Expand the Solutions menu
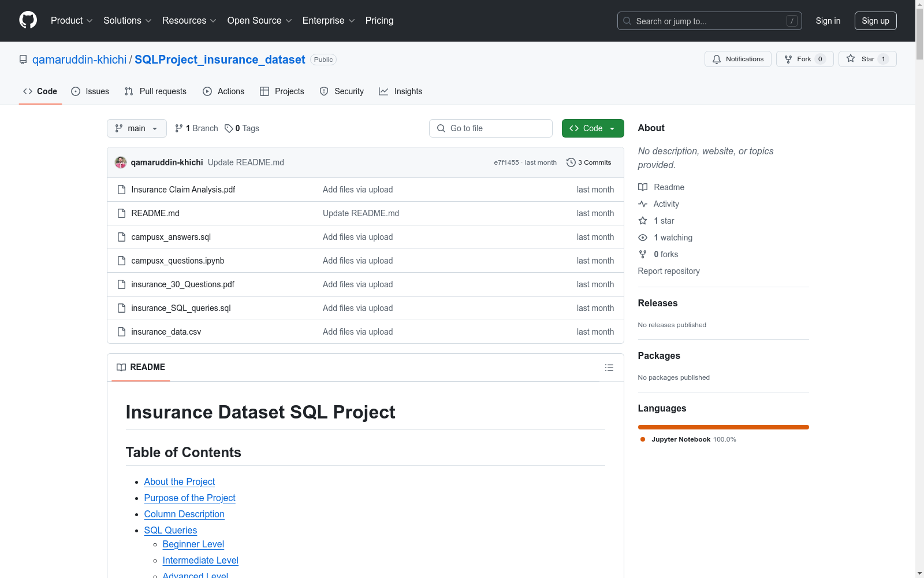The width and height of the screenshot is (924, 578). point(128,20)
